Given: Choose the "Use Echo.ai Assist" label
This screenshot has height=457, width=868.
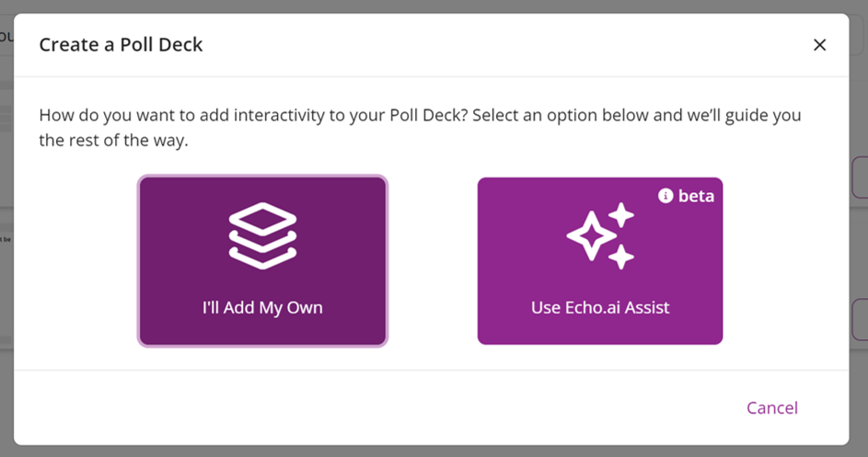Looking at the screenshot, I should pos(600,307).
